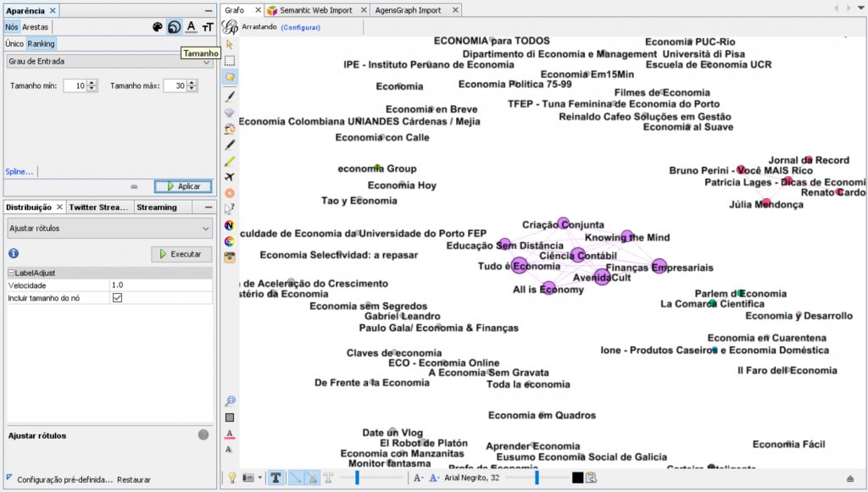Toggle the link button beside Aplicar

(134, 186)
